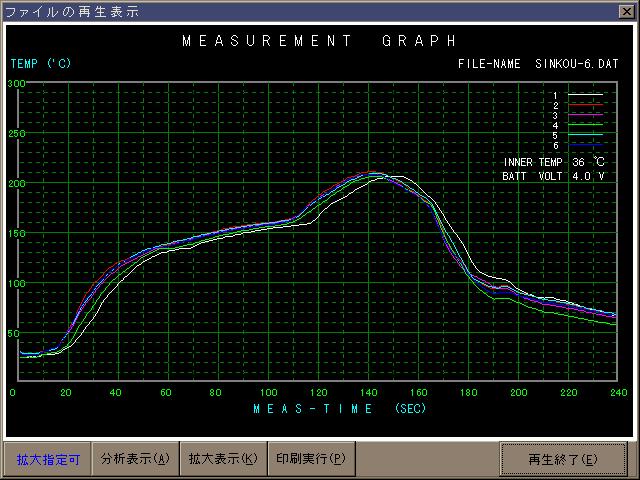Click the 60 time axis value
Screen dimensions: 640x480
[x=166, y=393]
